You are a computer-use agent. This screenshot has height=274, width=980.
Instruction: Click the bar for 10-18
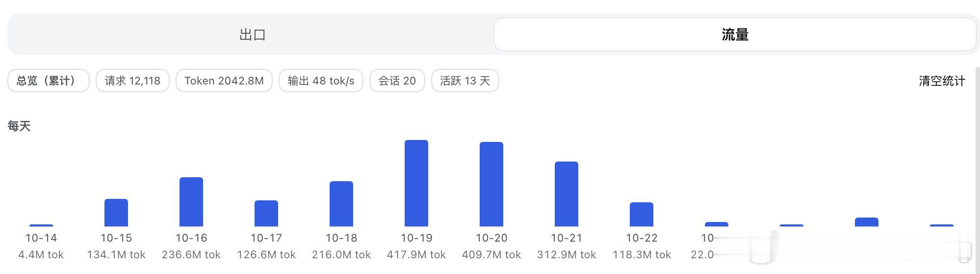tap(341, 204)
